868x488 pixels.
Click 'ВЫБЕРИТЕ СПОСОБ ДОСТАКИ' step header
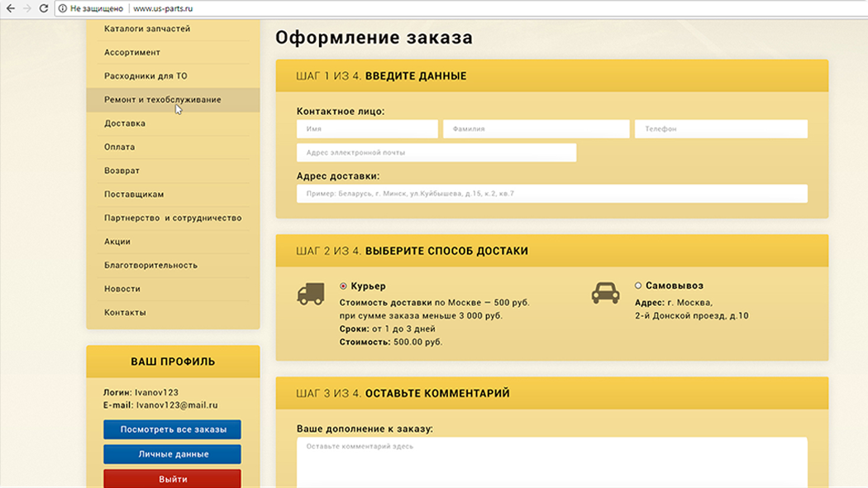tap(446, 251)
